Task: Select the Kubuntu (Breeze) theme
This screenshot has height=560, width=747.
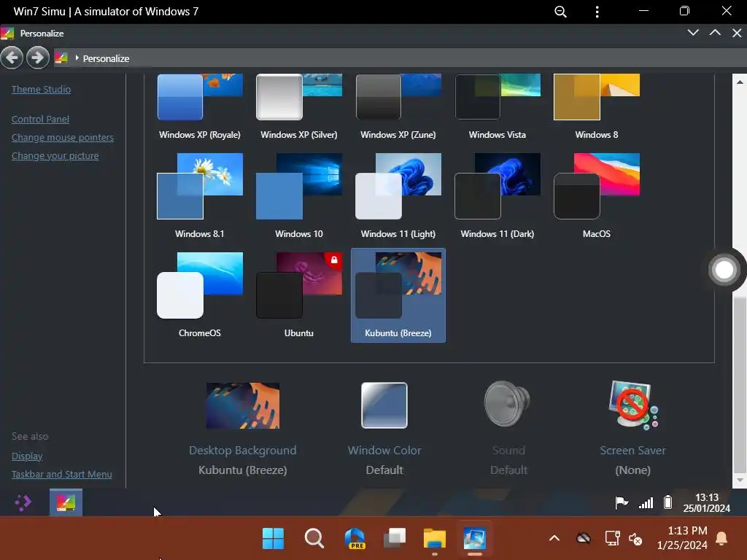Action: point(398,295)
